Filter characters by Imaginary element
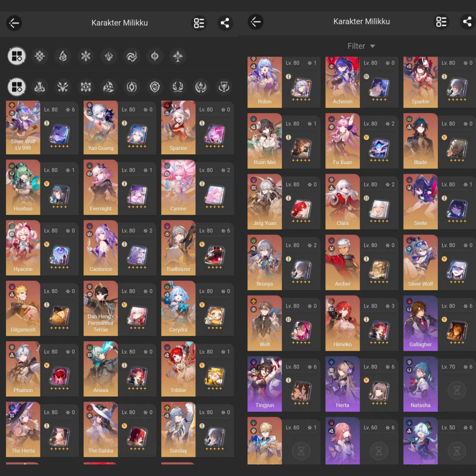476x476 pixels. (178, 56)
